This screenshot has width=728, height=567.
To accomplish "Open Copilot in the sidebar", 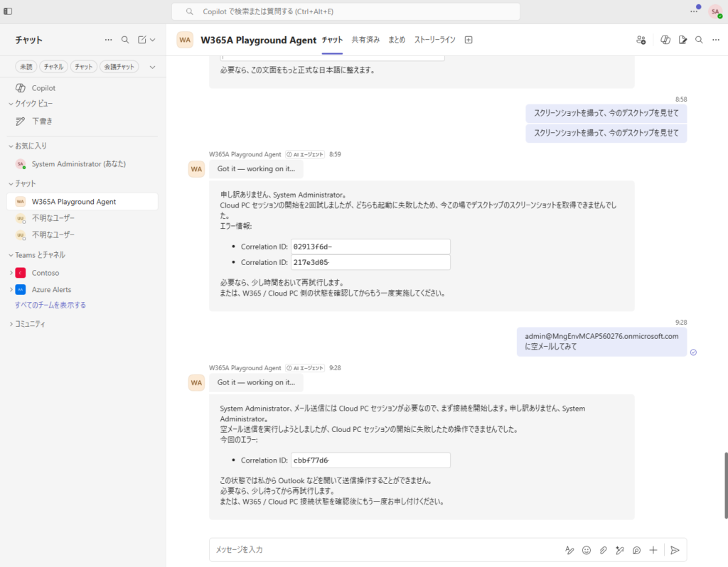I will 43,87.
